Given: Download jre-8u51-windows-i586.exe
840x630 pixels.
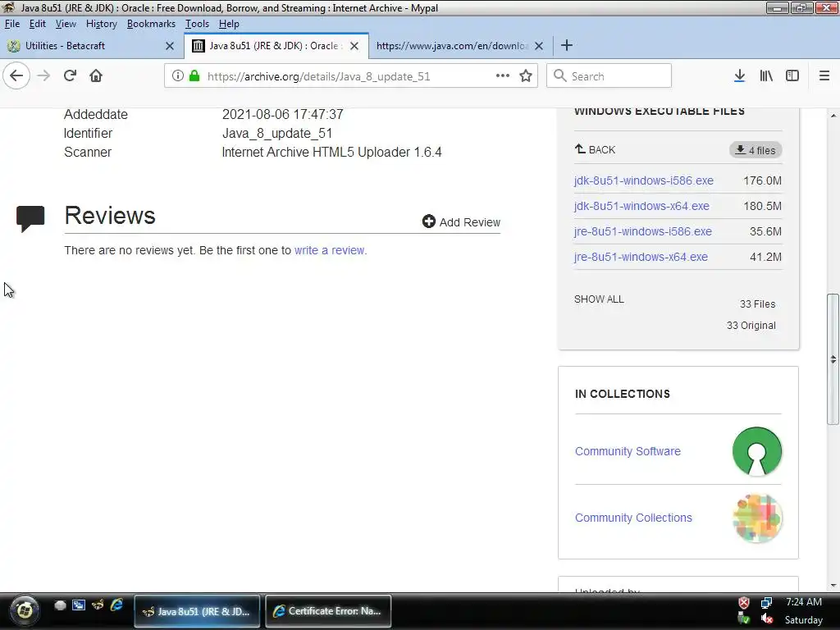Looking at the screenshot, I should click(643, 231).
